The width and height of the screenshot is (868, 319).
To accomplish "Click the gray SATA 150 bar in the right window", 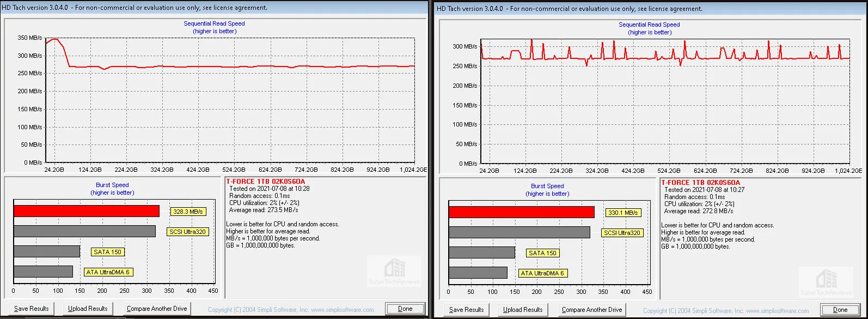I will [x=482, y=252].
